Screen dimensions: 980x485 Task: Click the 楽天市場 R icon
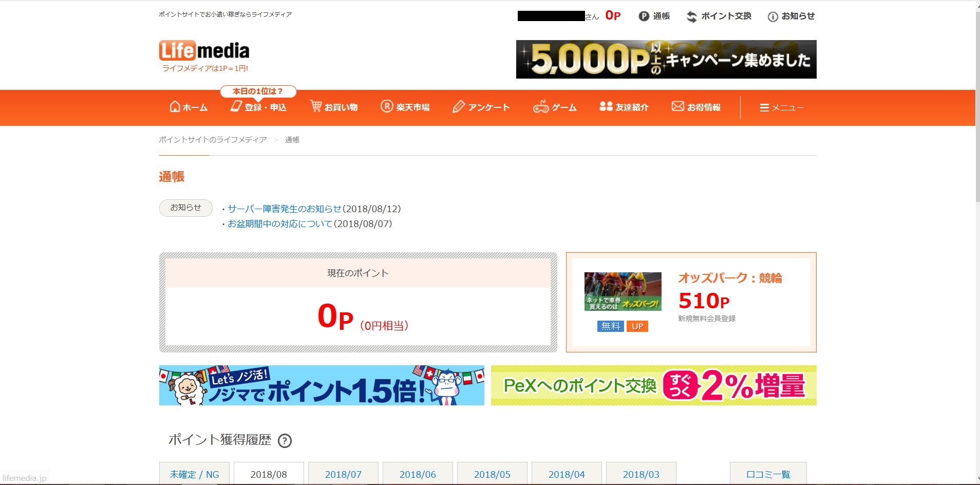point(387,106)
